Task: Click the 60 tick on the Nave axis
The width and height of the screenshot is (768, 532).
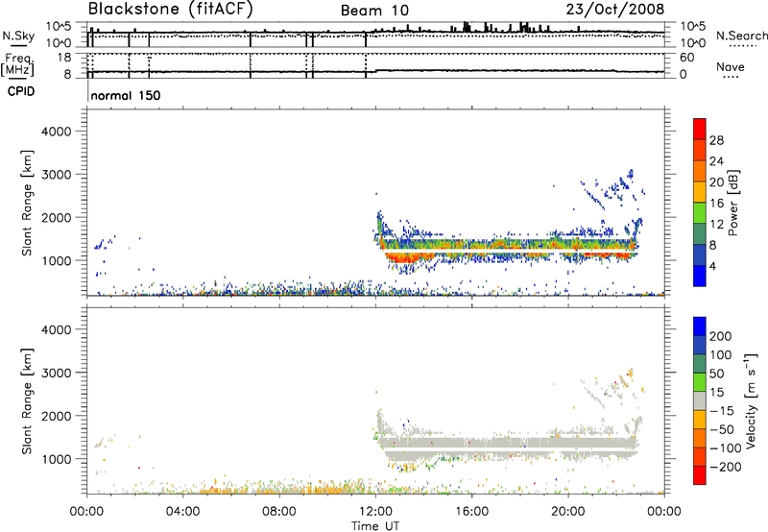Action: tap(687, 58)
